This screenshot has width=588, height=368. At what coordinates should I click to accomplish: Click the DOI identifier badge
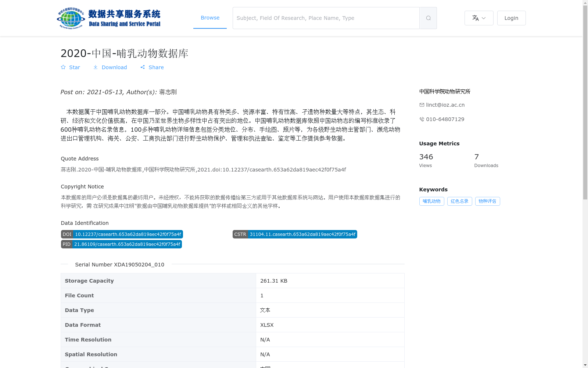pyautogui.click(x=122, y=234)
